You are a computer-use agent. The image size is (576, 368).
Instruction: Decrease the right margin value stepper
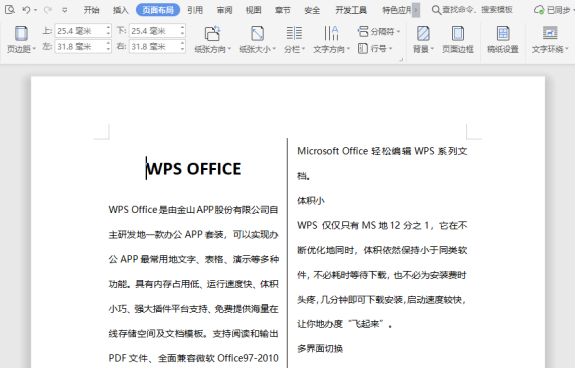click(x=182, y=50)
